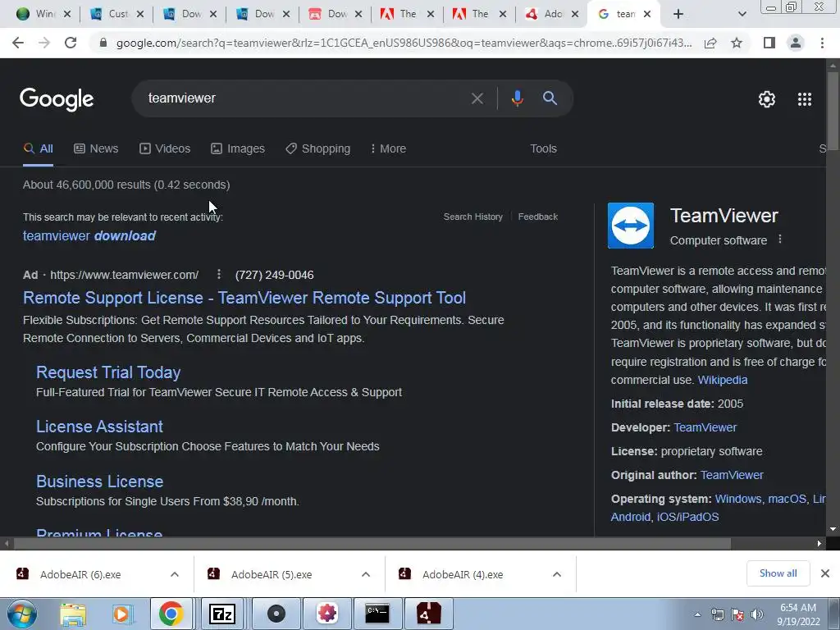The height and width of the screenshot is (630, 840).
Task: Start voice search with the microphone
Action: point(517,98)
